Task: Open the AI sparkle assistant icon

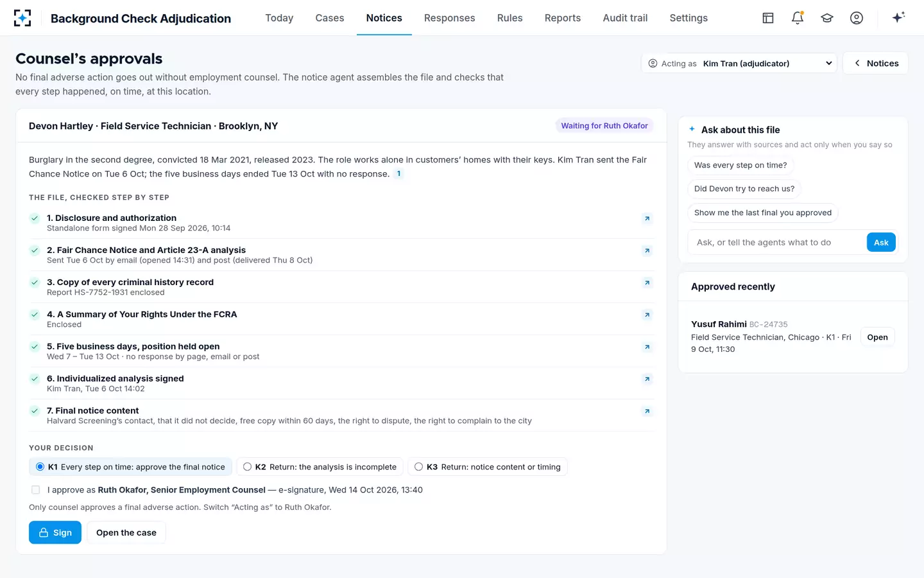Action: point(898,17)
